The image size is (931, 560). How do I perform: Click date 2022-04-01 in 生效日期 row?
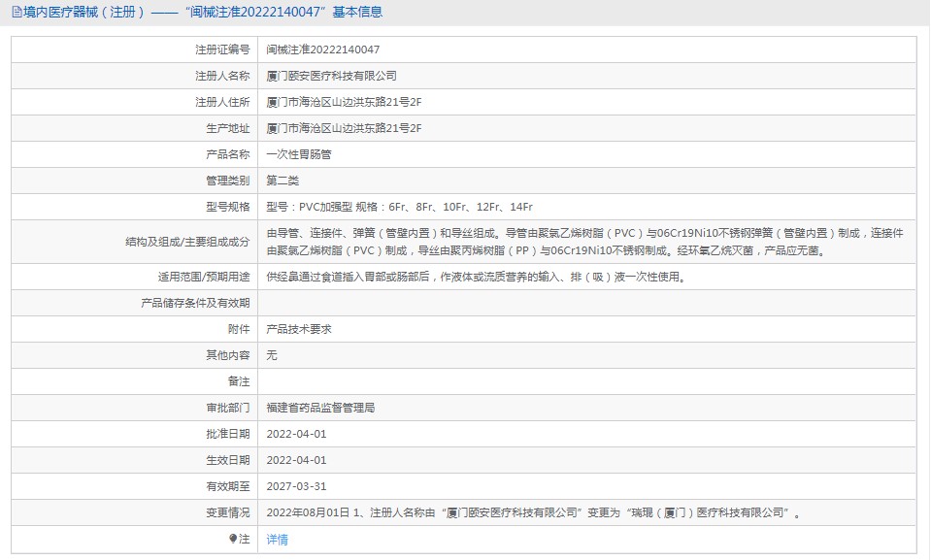[296, 460]
